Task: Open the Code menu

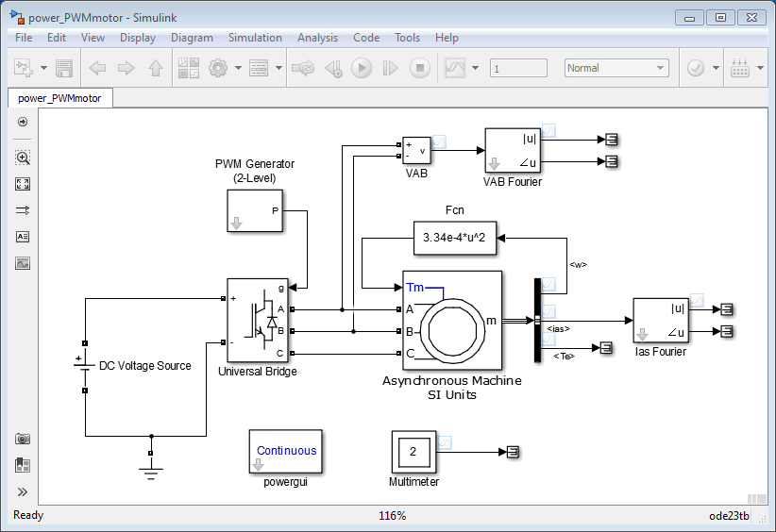Action: 366,38
